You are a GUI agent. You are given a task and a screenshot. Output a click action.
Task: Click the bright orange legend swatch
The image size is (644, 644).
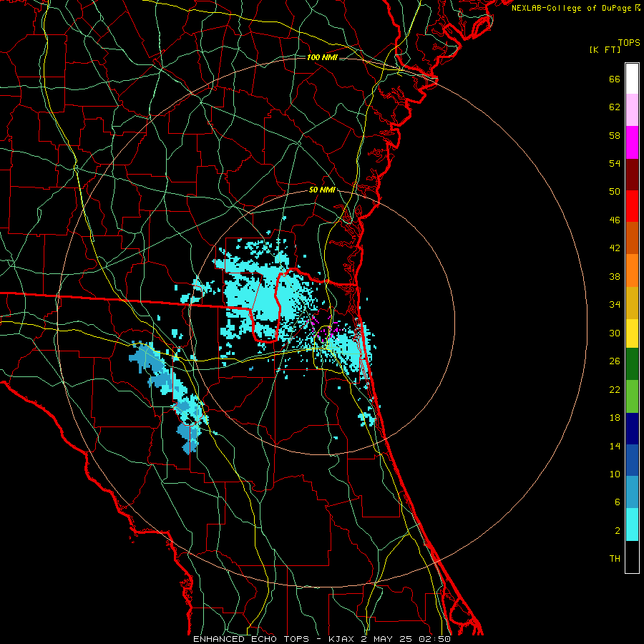coord(632,270)
